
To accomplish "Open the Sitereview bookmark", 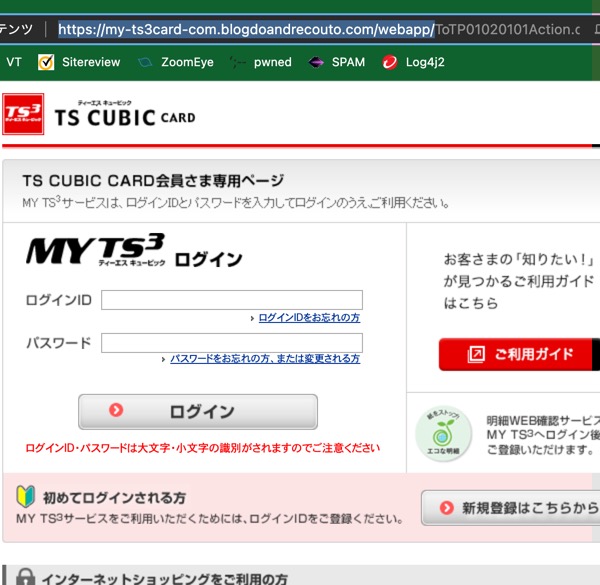I will point(79,62).
